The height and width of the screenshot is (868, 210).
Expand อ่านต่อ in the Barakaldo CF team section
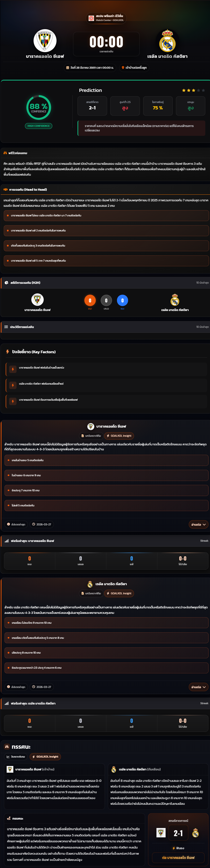coord(198,524)
